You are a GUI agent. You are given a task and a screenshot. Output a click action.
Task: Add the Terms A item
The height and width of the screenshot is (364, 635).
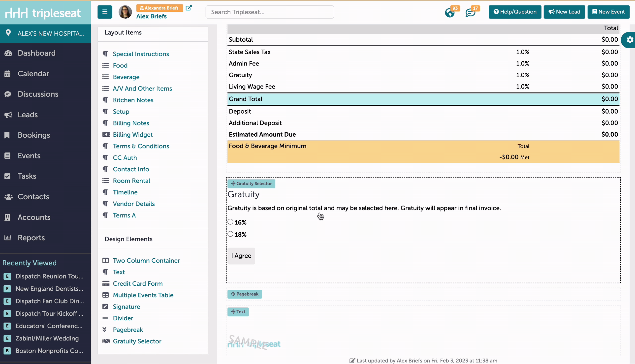pos(124,215)
